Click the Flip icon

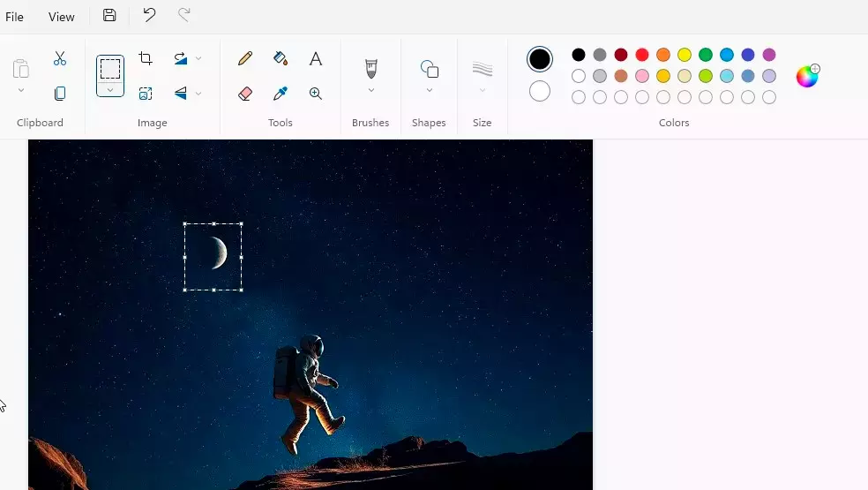tap(181, 93)
